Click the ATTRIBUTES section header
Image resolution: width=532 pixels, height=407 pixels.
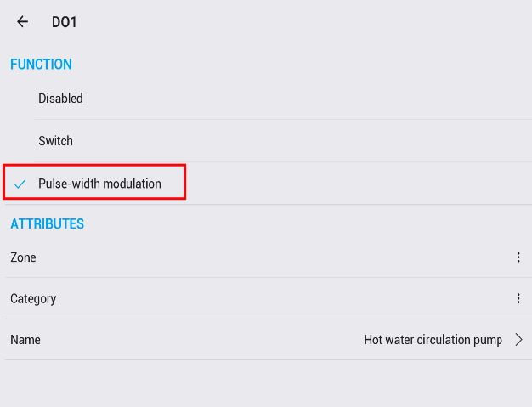pyautogui.click(x=47, y=224)
